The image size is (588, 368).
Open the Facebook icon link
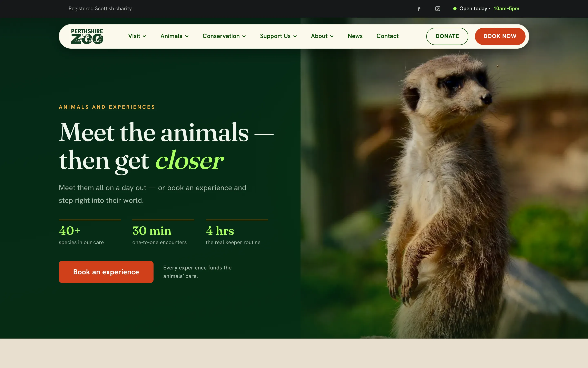(x=419, y=9)
